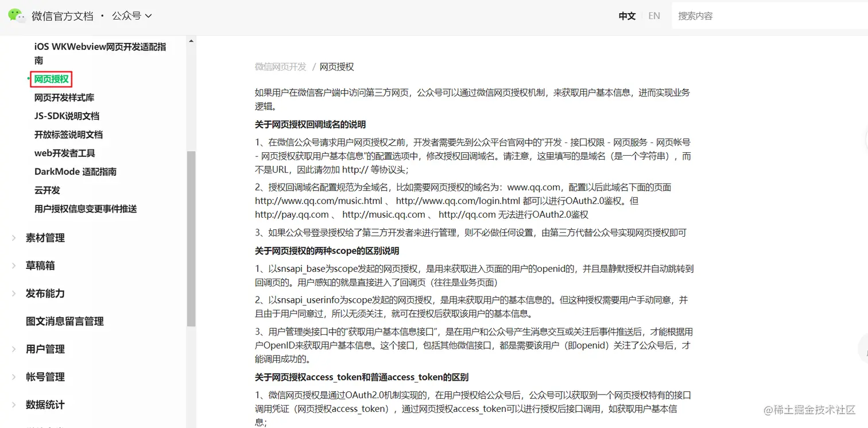Open web开发者工具 page
Image resolution: width=868 pixels, height=428 pixels.
coord(65,153)
